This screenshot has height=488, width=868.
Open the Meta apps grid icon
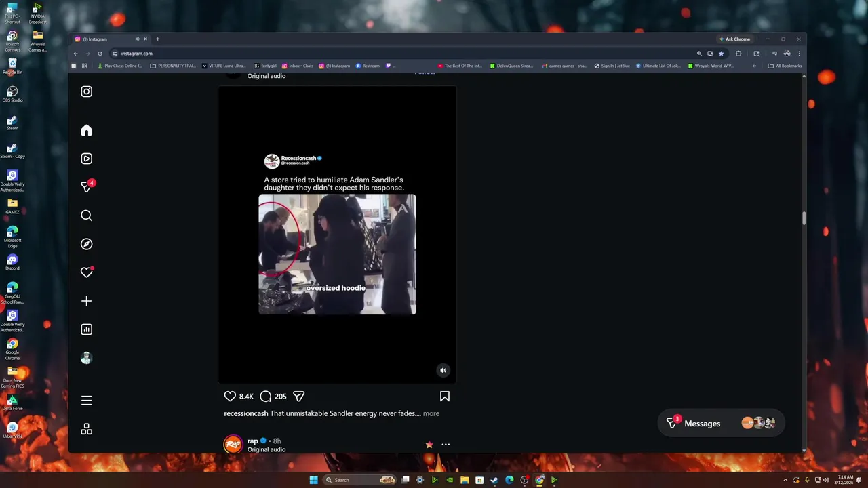pyautogui.click(x=86, y=429)
